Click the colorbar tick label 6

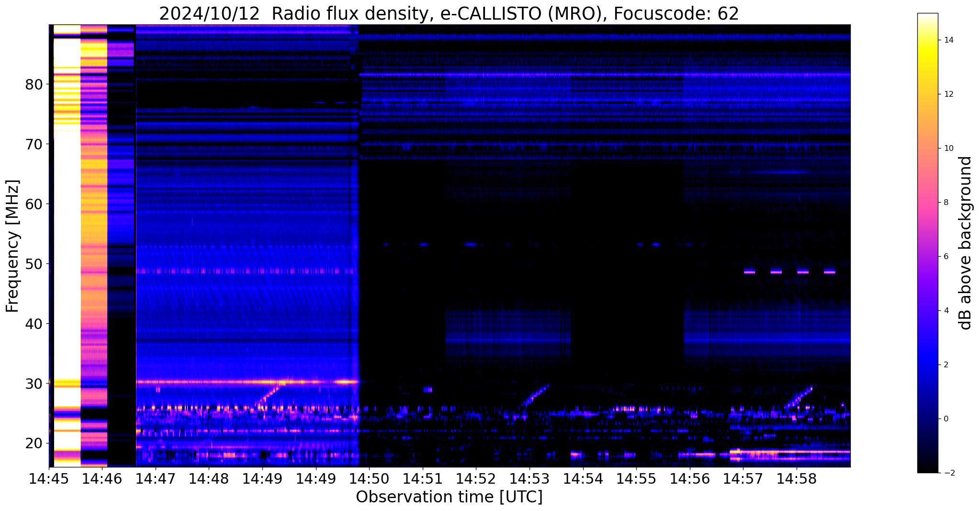[946, 257]
